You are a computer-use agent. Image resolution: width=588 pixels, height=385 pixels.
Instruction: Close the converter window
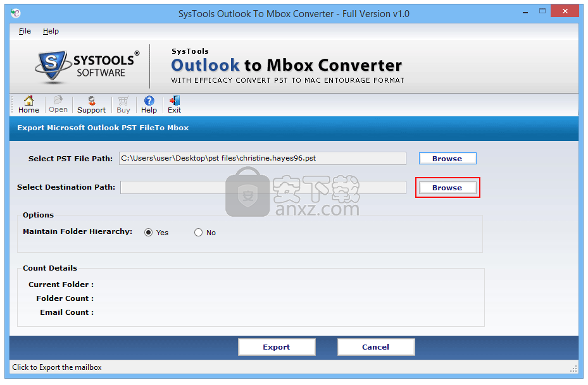[565, 11]
